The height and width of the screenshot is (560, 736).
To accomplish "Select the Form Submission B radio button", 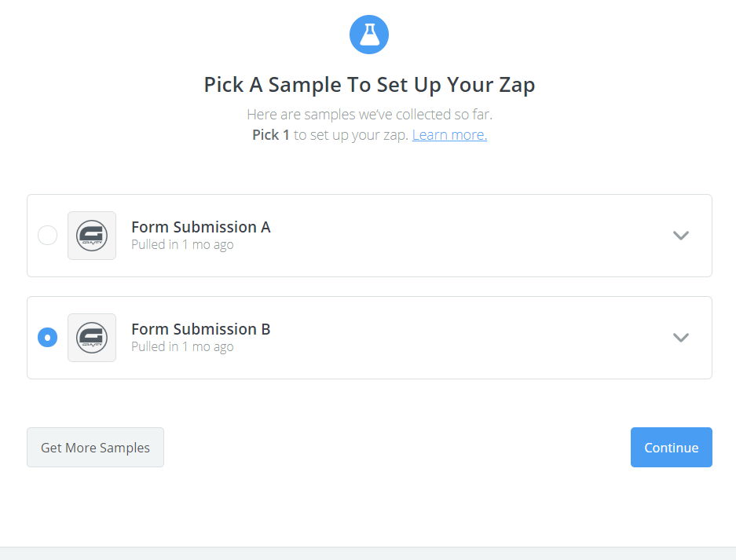I will pos(48,338).
